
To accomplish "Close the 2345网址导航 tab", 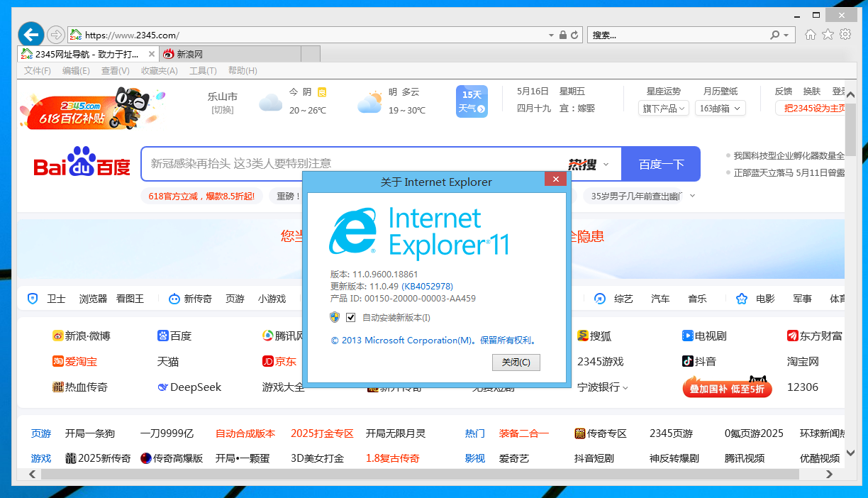I will pyautogui.click(x=151, y=54).
